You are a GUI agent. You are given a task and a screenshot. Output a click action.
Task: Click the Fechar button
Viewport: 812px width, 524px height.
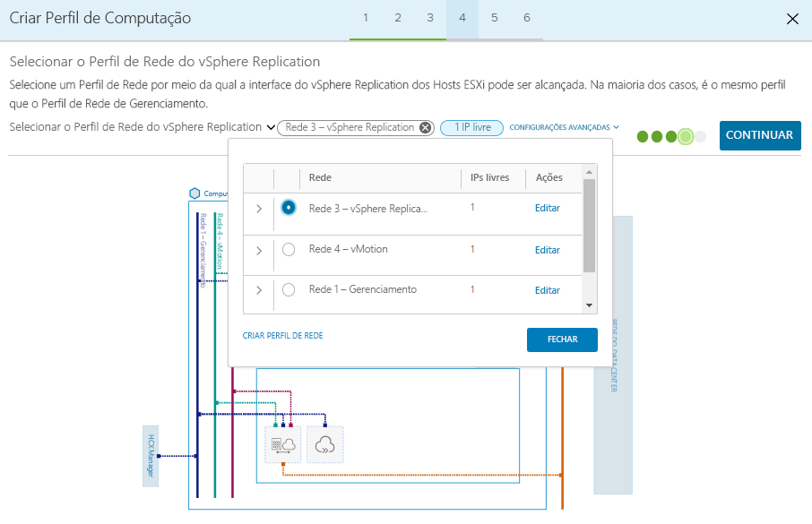coord(562,339)
